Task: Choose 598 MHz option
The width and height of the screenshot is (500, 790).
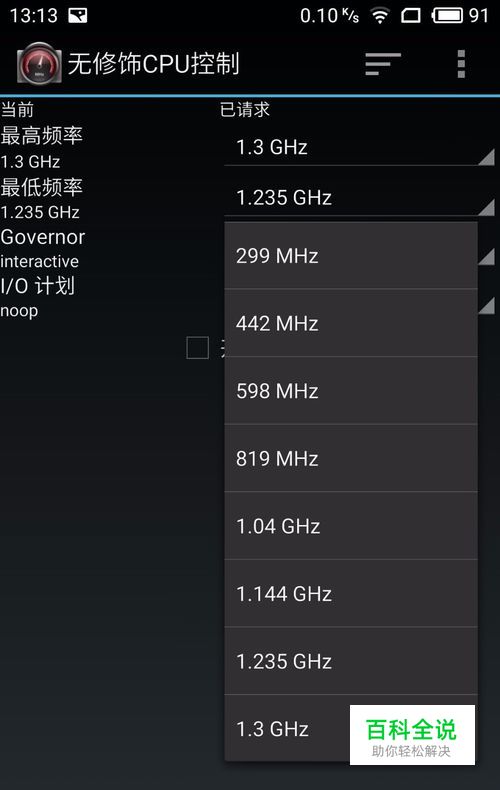Action: point(351,390)
